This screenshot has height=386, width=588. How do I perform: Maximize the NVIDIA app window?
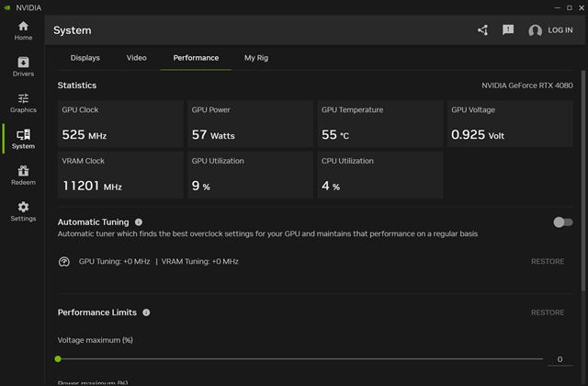570,7
